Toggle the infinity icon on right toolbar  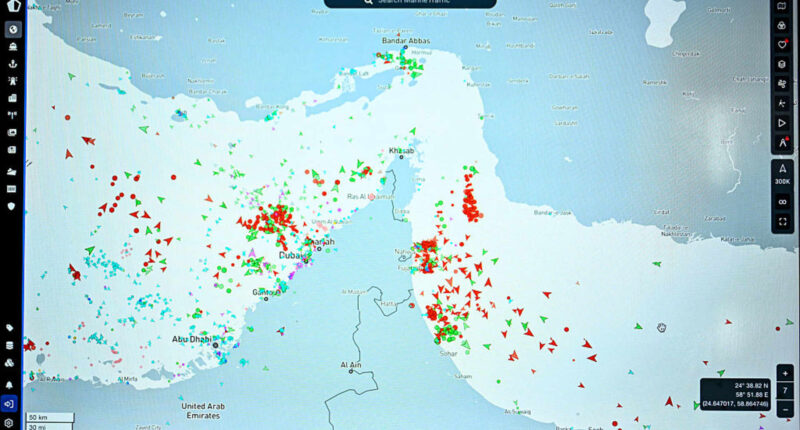tap(783, 202)
